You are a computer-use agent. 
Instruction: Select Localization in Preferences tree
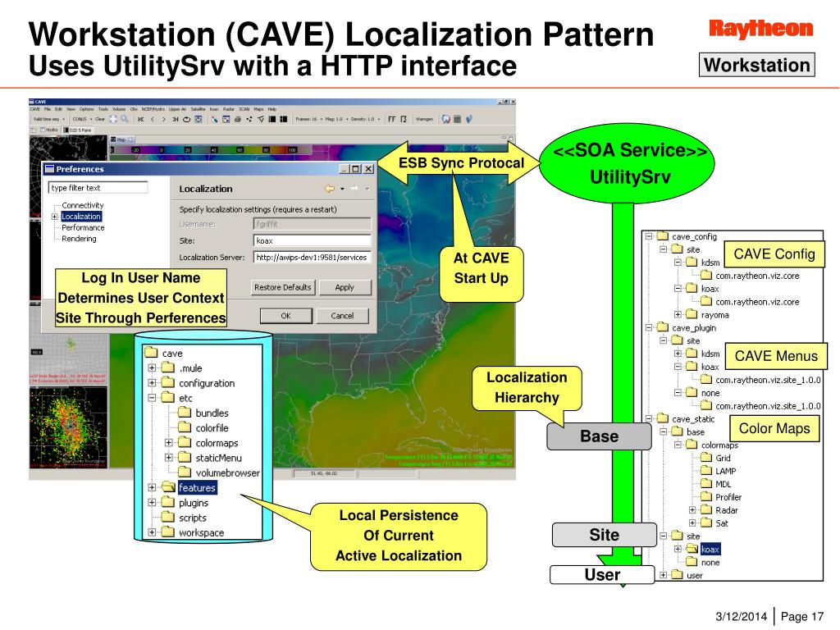tap(81, 217)
